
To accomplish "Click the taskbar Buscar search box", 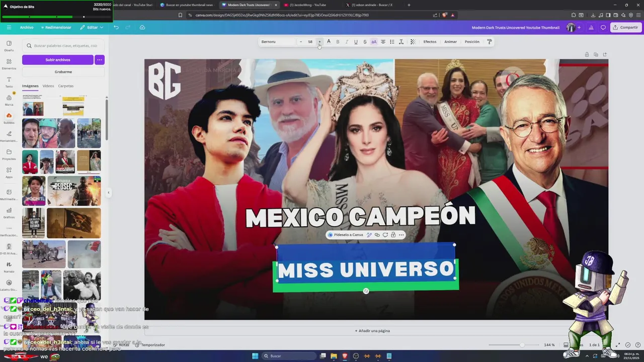I will pyautogui.click(x=289, y=356).
